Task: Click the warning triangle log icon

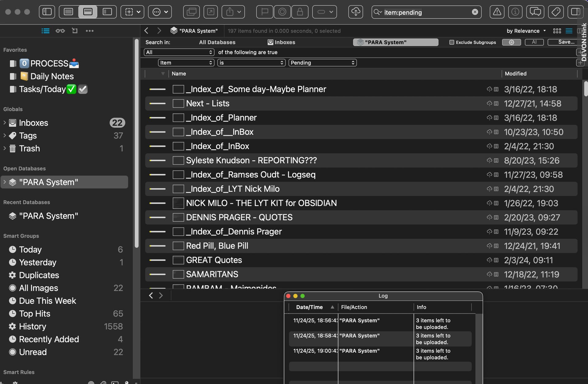Action: [497, 12]
